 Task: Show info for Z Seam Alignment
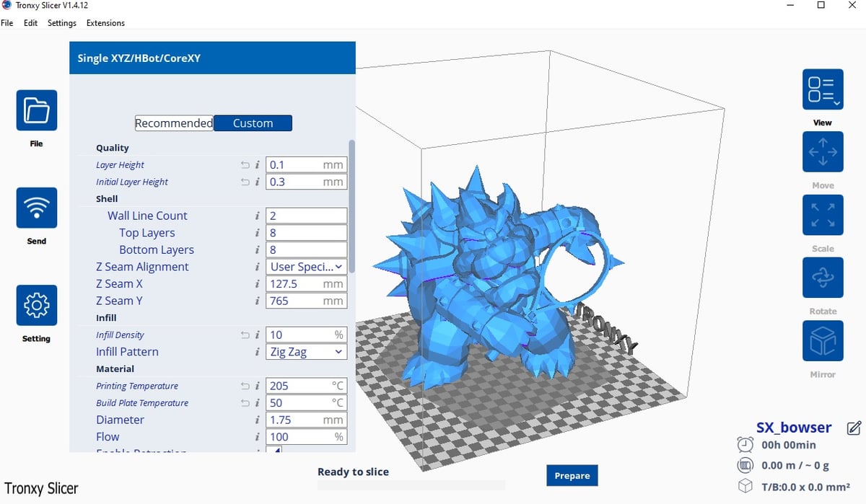(258, 267)
